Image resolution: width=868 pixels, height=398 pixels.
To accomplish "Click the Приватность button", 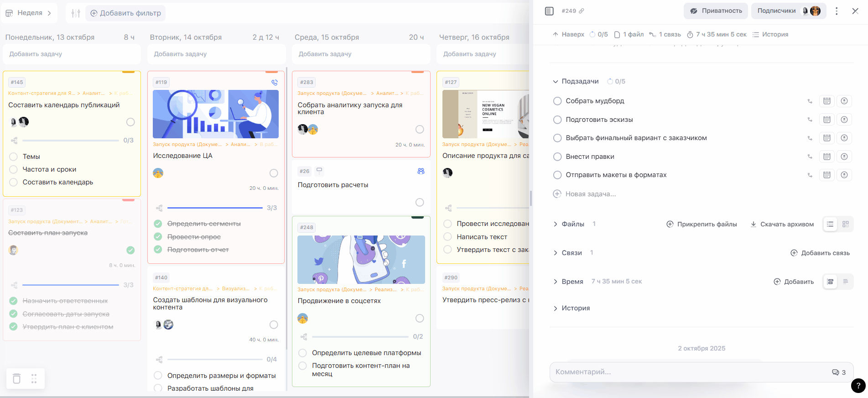I will (715, 11).
